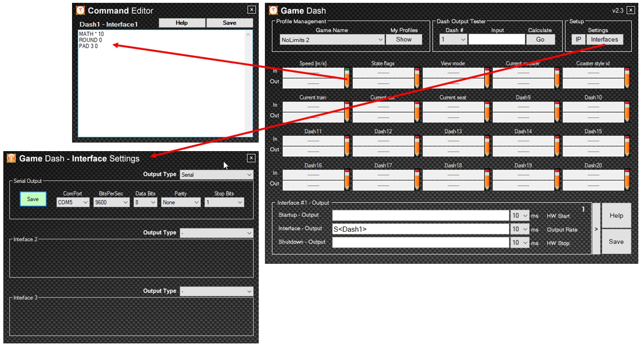The height and width of the screenshot is (351, 644).
Task: Click the > next interface button
Action: (596, 229)
